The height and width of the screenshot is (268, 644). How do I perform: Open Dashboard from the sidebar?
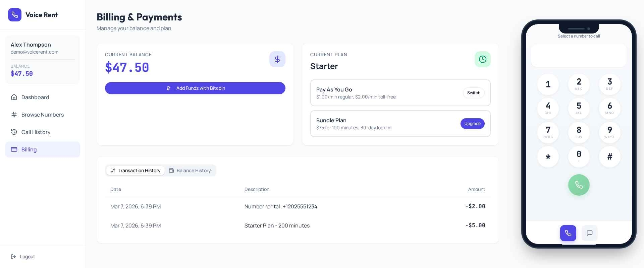pos(35,97)
